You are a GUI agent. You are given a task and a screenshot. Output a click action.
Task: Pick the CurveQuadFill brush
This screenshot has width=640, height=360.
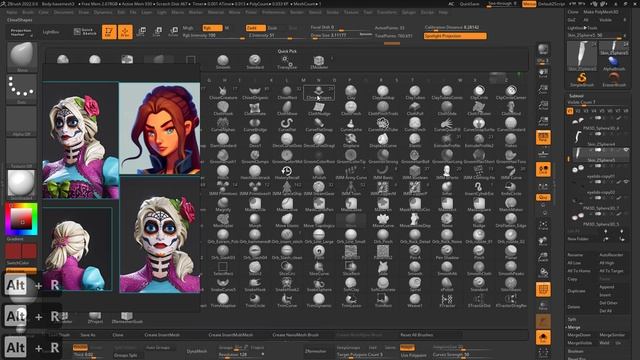coord(447,124)
